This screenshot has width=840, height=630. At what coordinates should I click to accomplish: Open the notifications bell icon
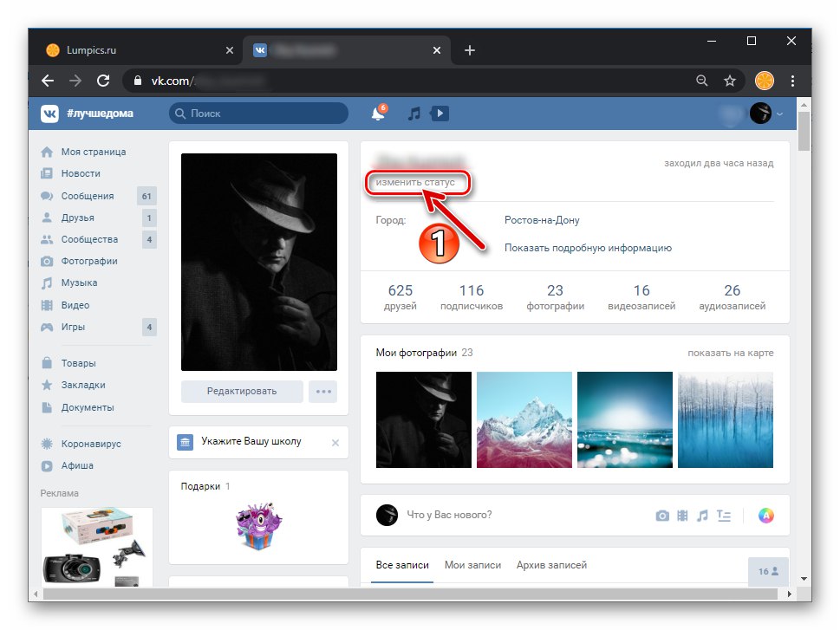point(378,113)
